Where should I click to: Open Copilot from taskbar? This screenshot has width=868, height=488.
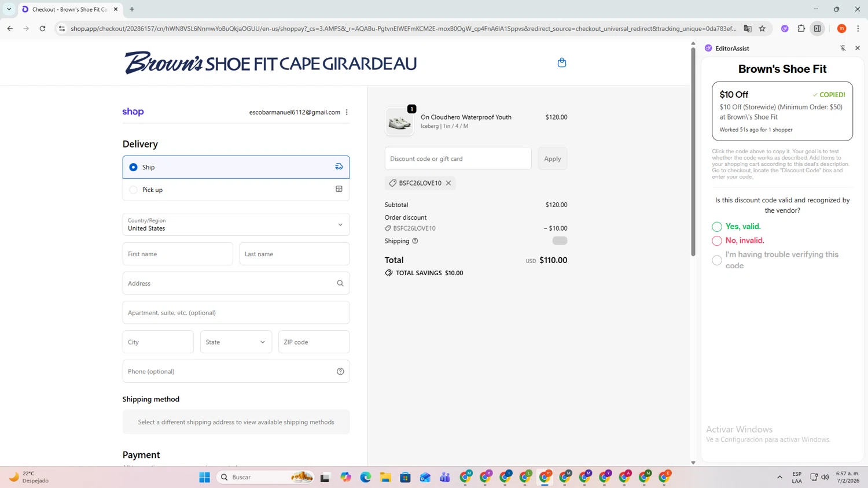point(345,477)
